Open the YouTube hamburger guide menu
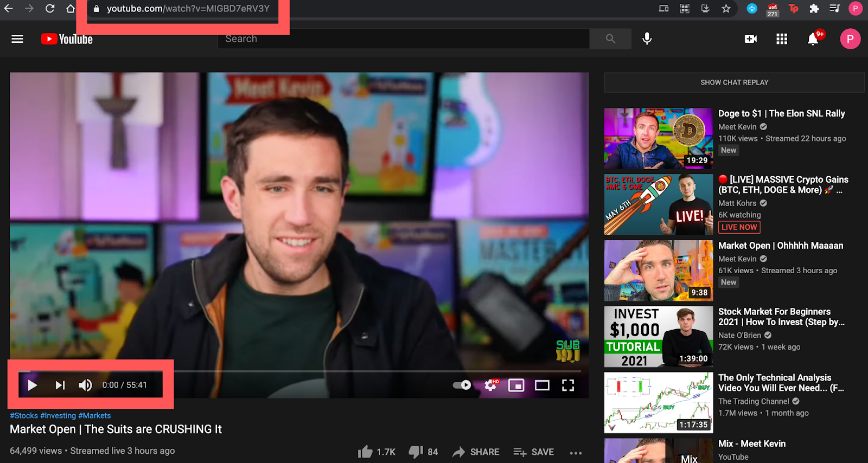 (x=17, y=39)
